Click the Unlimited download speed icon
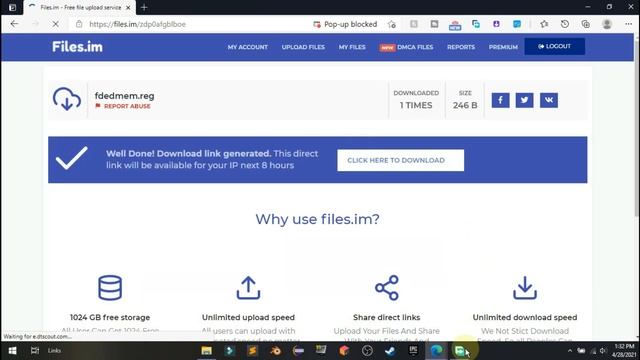Screen dimensions: 640x360 point(525,288)
